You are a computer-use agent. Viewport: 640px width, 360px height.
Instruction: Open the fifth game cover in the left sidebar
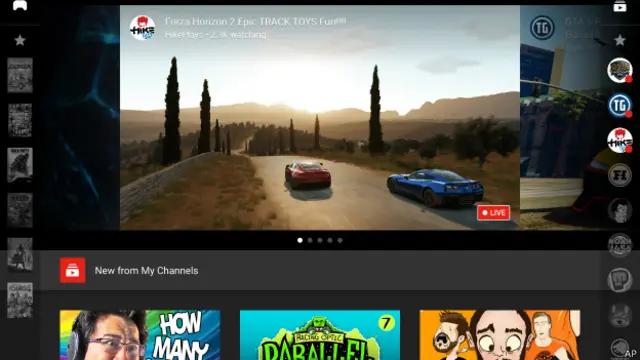[20, 255]
